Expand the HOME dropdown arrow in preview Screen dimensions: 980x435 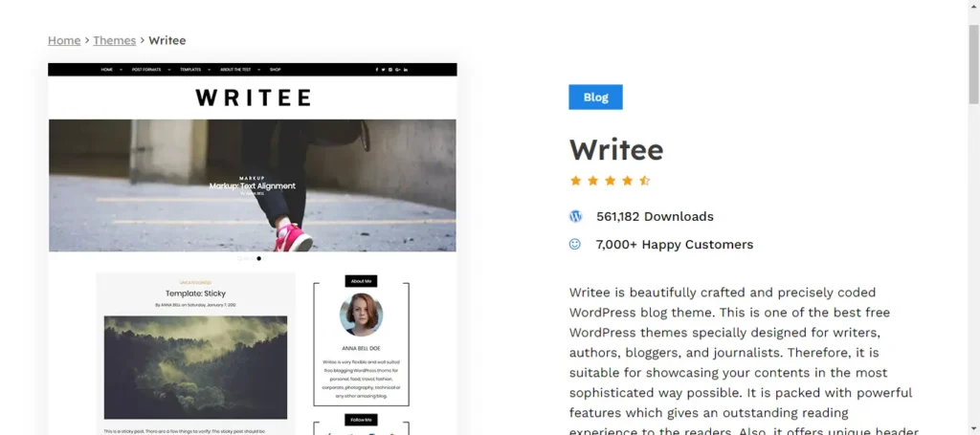pos(121,70)
